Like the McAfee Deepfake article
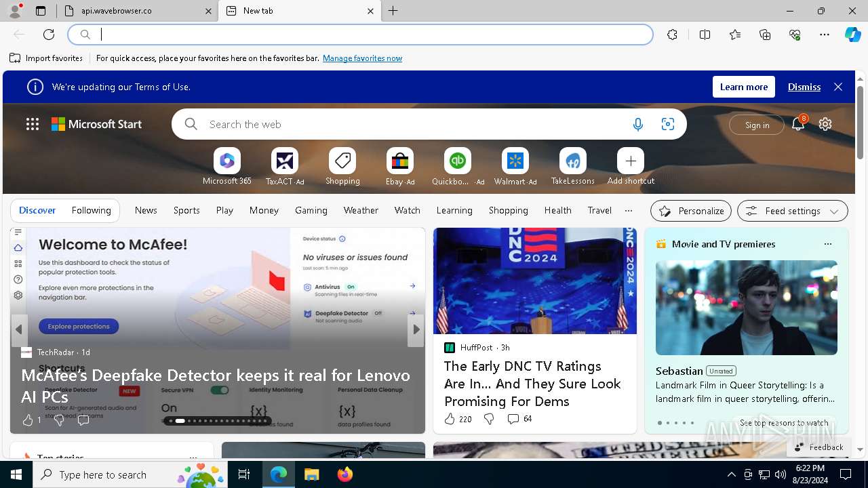The width and height of the screenshot is (868, 488). pos(28,420)
